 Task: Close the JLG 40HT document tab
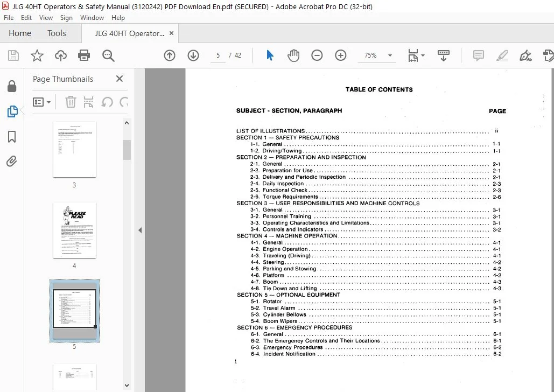171,33
